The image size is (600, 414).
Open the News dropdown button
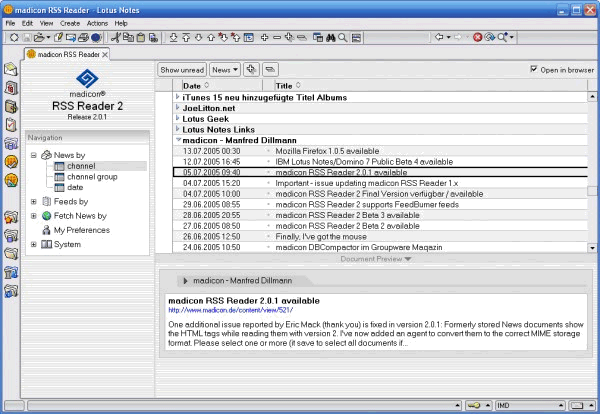[x=225, y=70]
